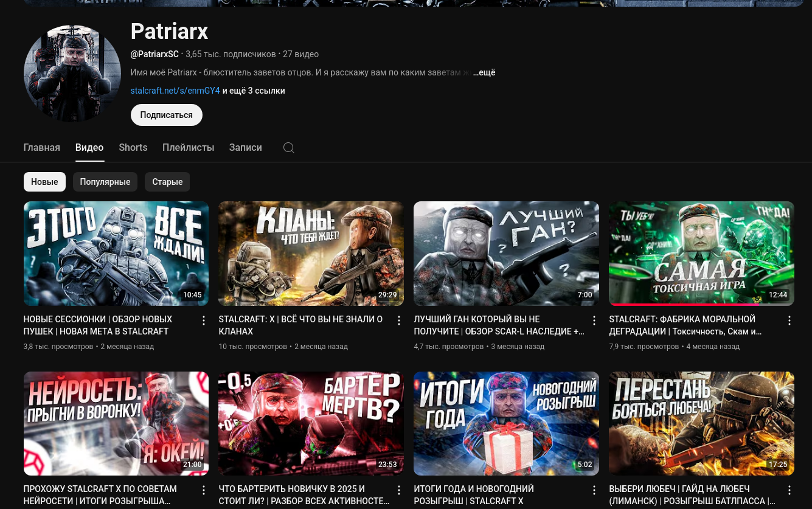The image size is (812, 509).
Task: Click the 29:29 duration badge
Action: tap(387, 295)
